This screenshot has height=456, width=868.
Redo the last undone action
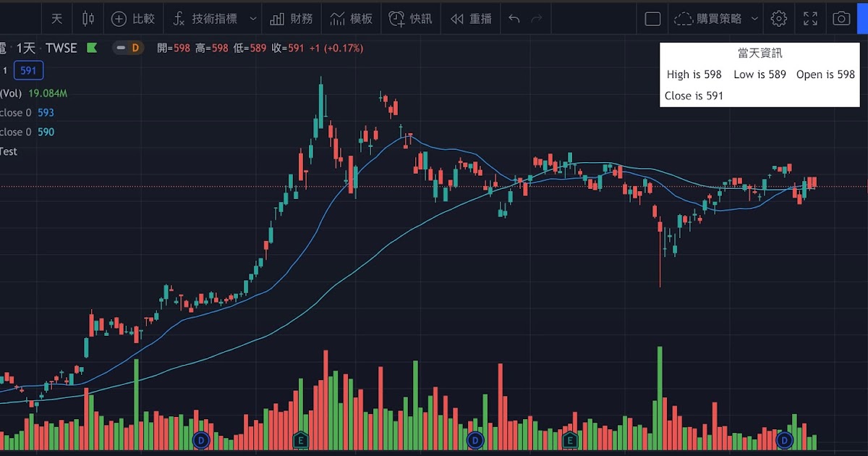pyautogui.click(x=536, y=18)
